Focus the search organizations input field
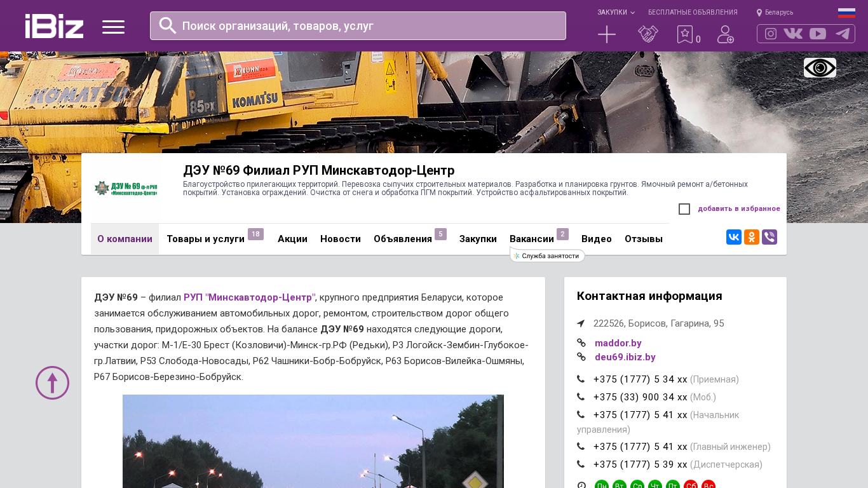This screenshot has height=488, width=868. click(x=358, y=26)
